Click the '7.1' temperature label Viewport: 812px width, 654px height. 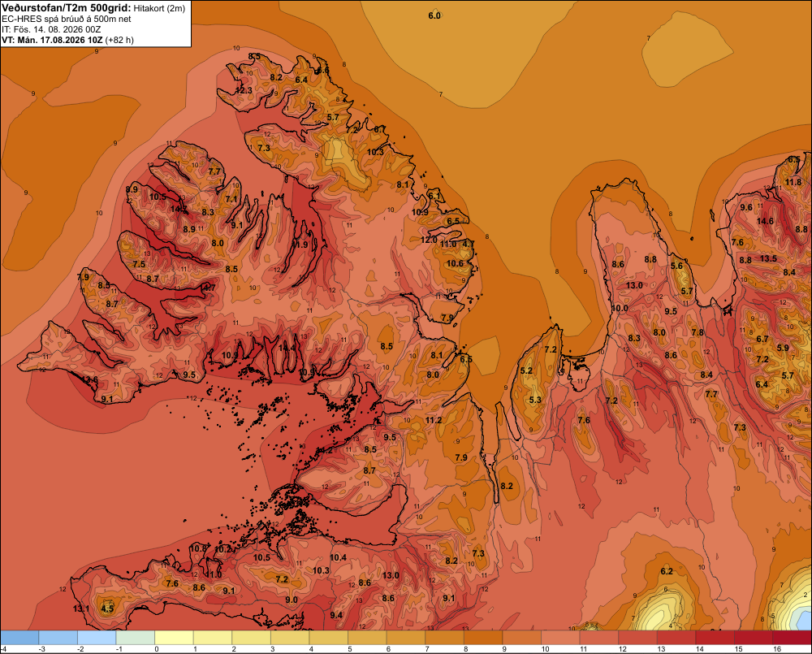pos(231,199)
